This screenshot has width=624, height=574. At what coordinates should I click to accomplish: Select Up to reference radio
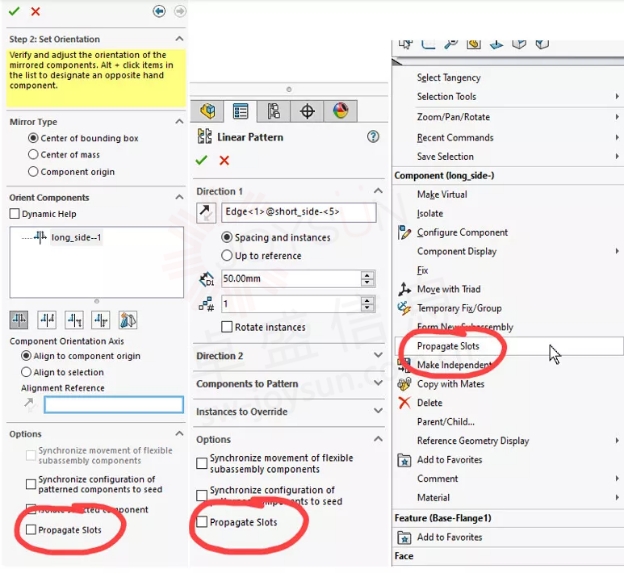(x=226, y=256)
